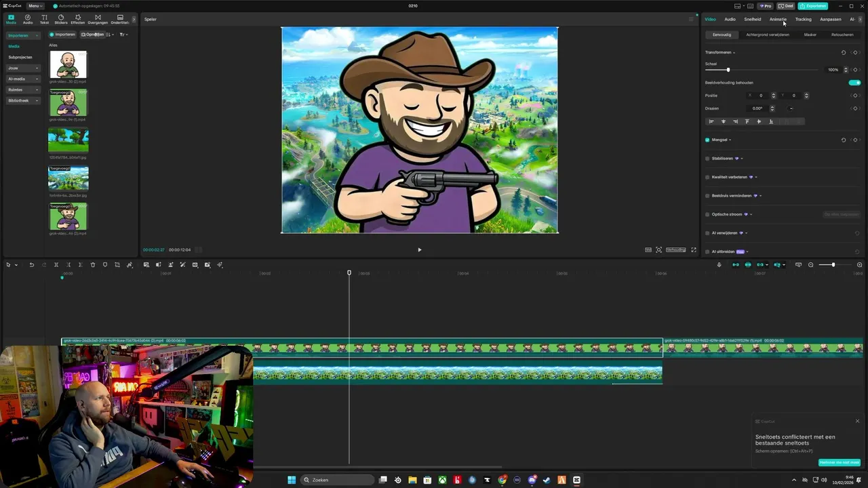Click the Windows search box Zoeken
This screenshot has height=488, width=868.
coord(338,480)
